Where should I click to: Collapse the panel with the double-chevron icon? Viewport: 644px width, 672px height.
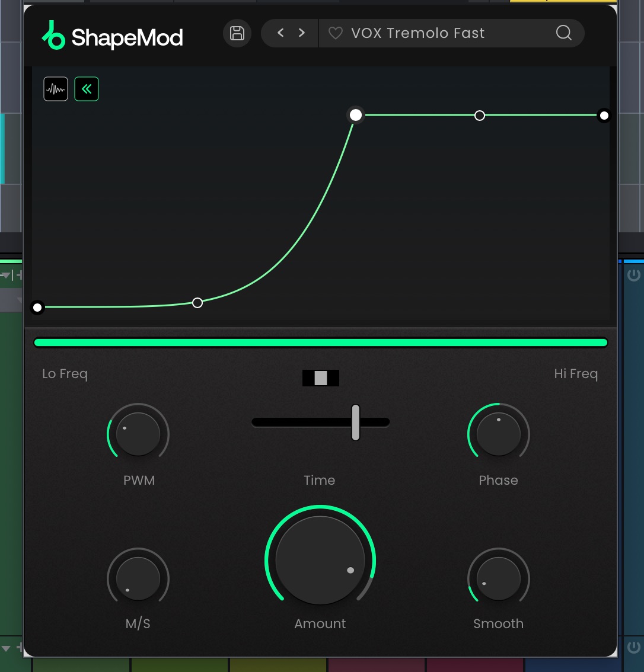point(87,89)
